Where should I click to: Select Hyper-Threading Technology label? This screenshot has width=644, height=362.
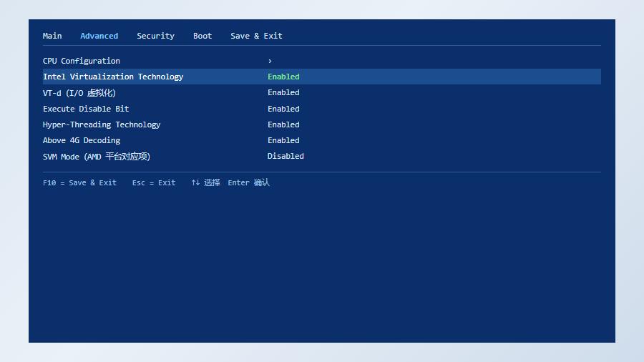(x=102, y=124)
